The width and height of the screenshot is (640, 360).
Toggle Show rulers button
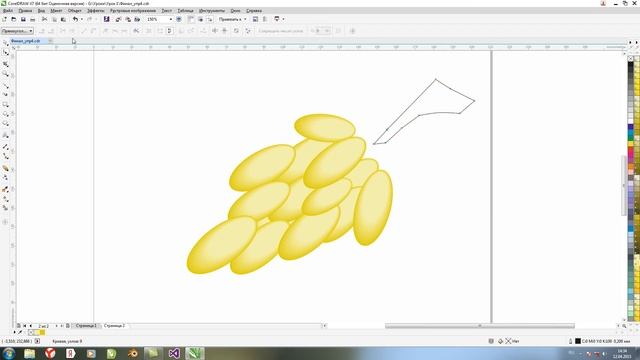(x=191, y=19)
